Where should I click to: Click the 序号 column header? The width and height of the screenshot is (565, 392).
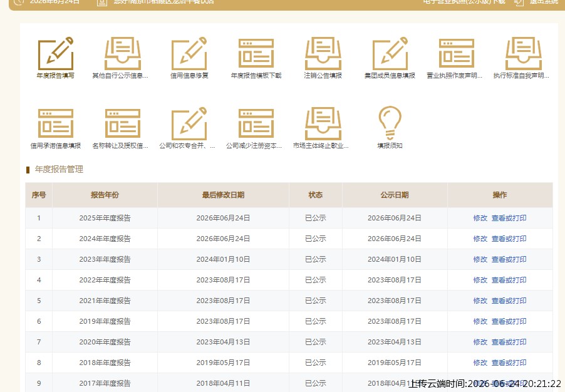(39, 195)
